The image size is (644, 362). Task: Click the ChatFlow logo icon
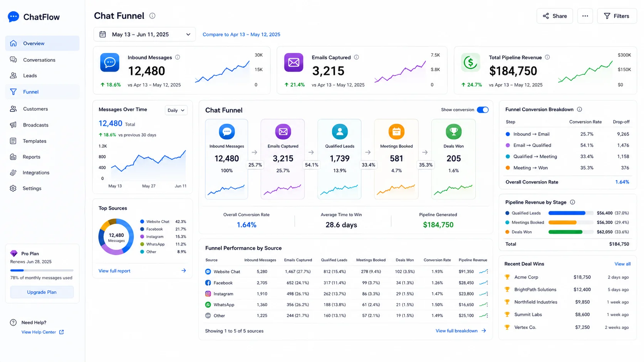click(13, 17)
